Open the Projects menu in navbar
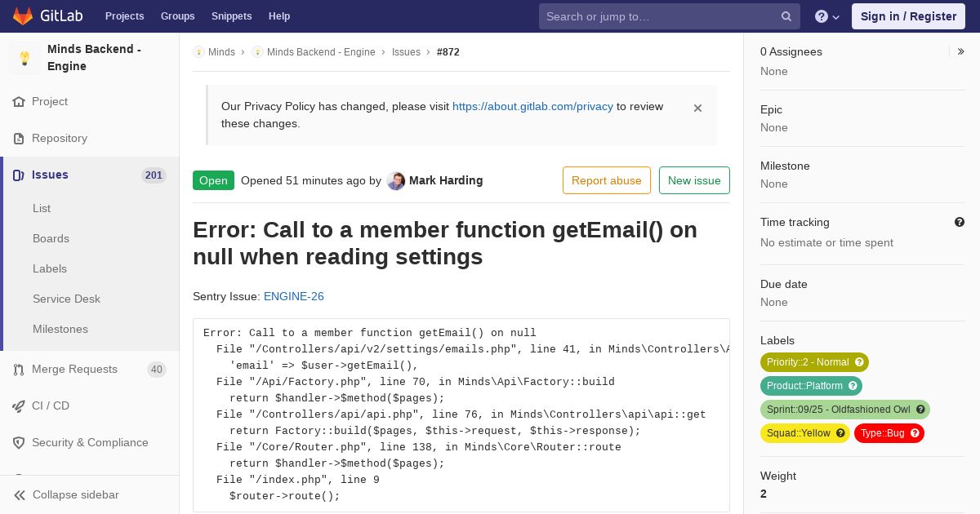Viewport: 980px width, 514px height. [x=125, y=16]
